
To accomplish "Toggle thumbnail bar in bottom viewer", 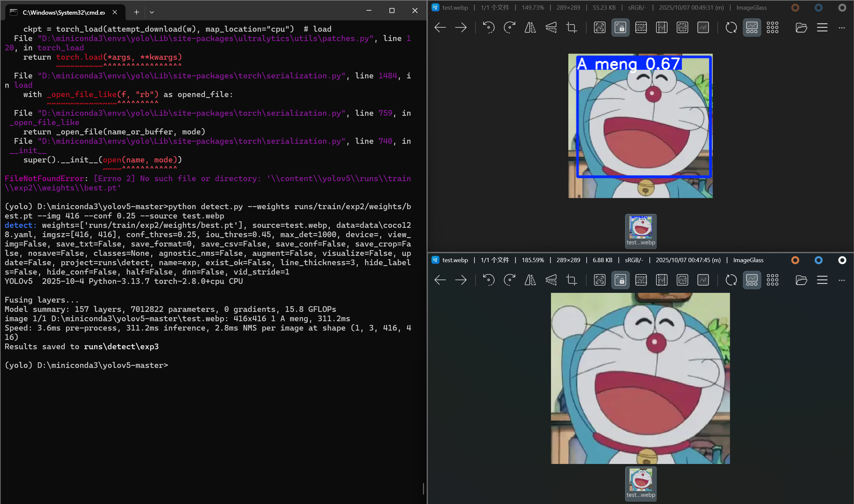I will (752, 280).
